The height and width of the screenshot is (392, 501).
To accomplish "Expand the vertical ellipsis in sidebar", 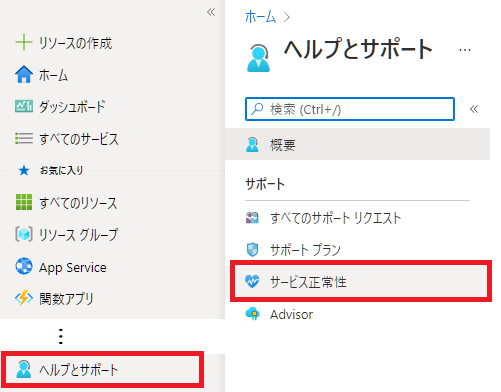I will 61,336.
